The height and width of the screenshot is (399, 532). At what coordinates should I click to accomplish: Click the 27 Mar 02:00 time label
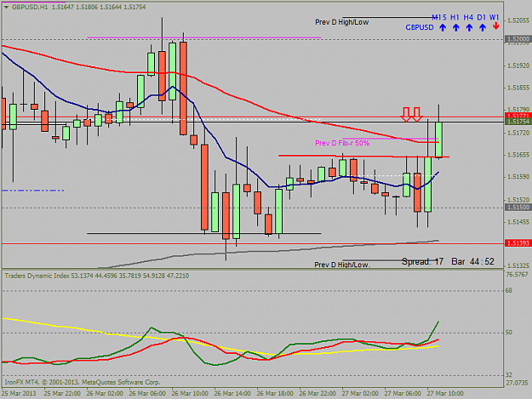tap(360, 393)
